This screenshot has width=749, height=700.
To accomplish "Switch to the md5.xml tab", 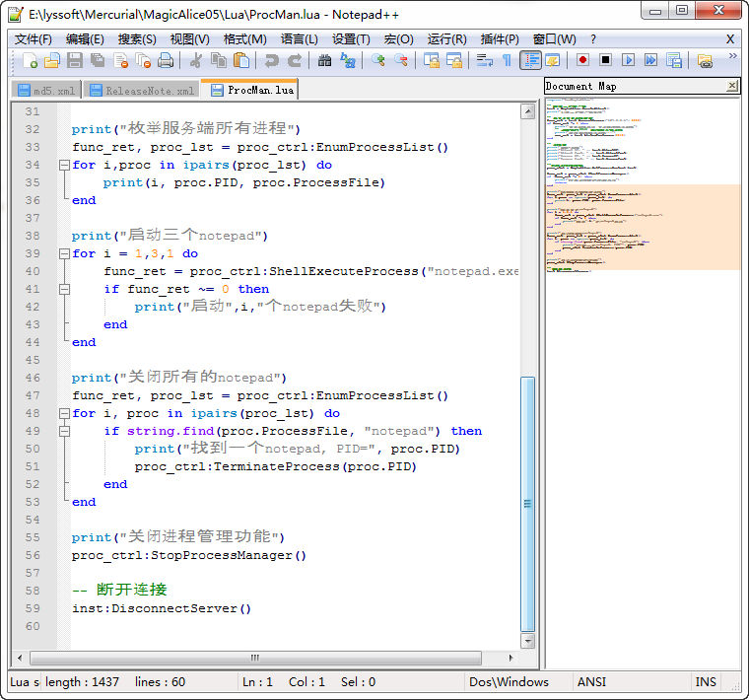I will pos(46,91).
